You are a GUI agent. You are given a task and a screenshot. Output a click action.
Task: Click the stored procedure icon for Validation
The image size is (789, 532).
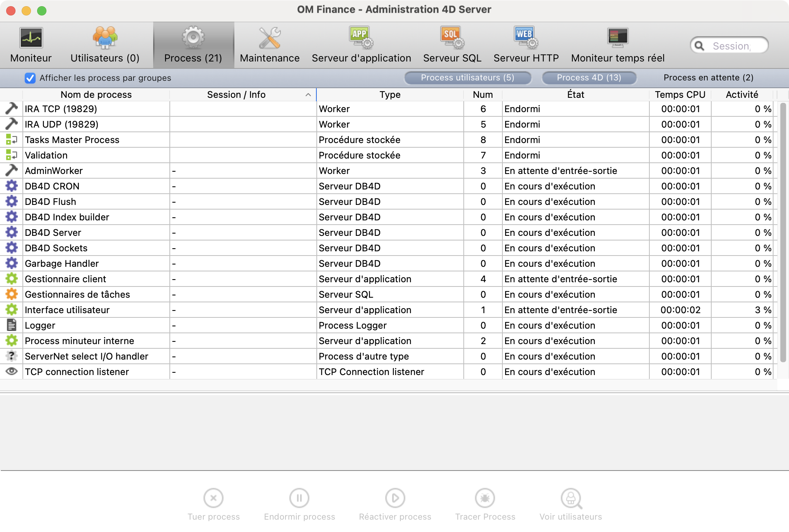coord(12,155)
